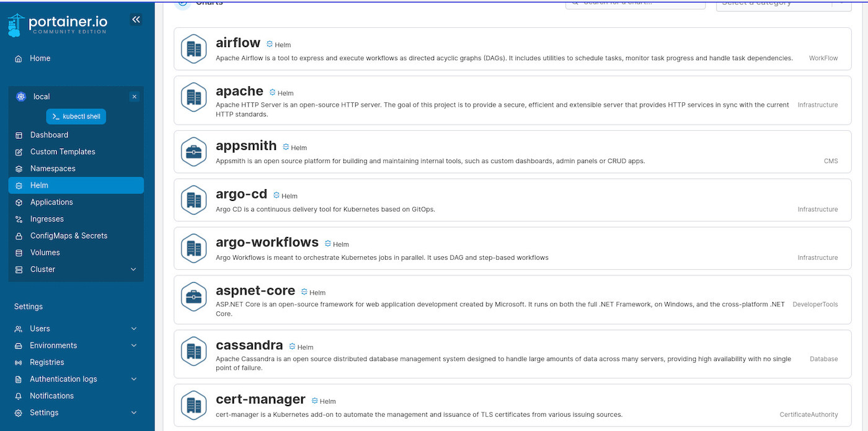The image size is (868, 431).
Task: Launch the kubectl shell button
Action: 76,117
